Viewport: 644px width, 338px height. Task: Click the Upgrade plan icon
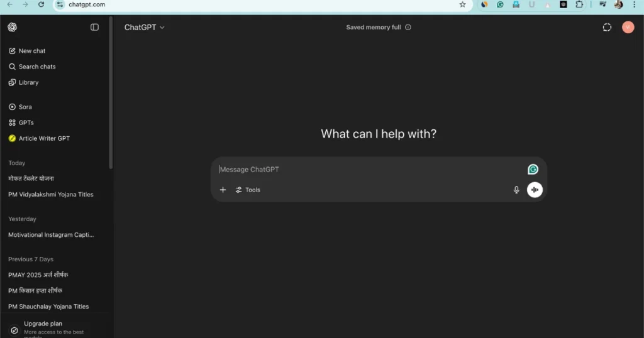coord(14,330)
